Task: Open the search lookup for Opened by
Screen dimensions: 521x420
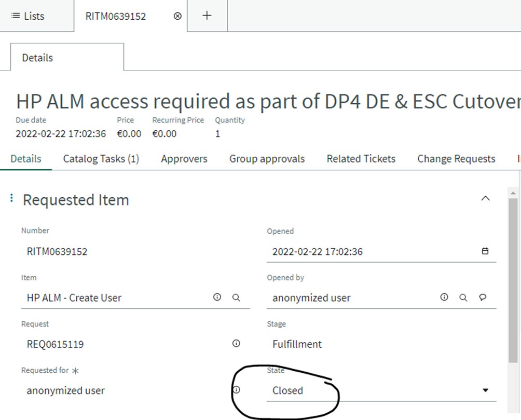Action: 463,297
